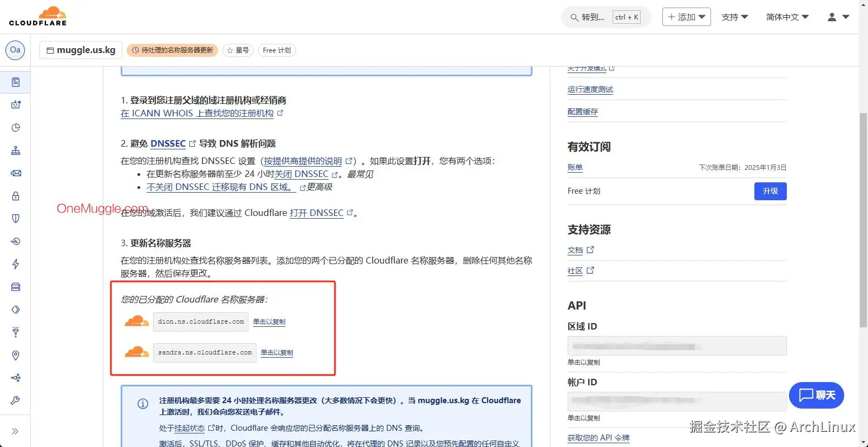Click the info icon in notice box
Viewport: 868px width, 447px height.
143,404
